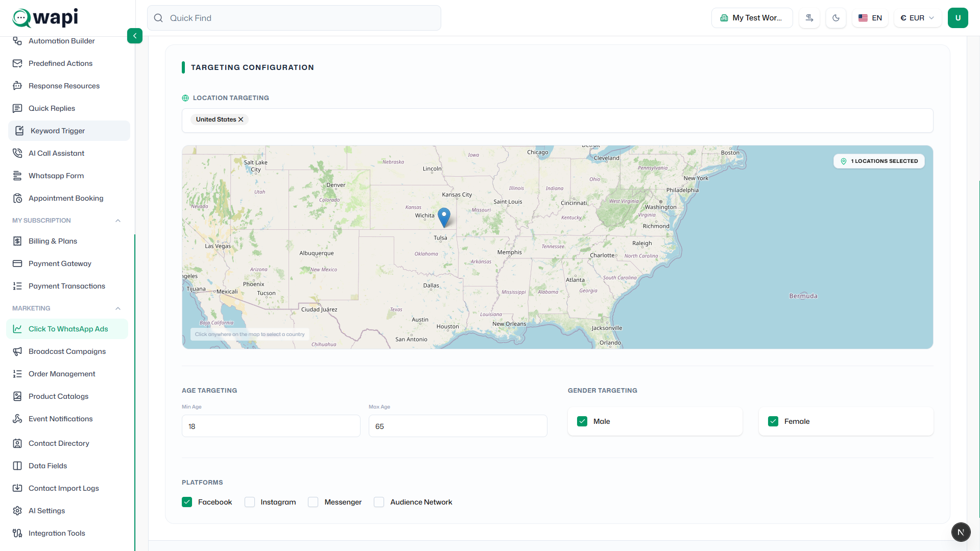Image resolution: width=980 pixels, height=551 pixels.
Task: Click the Quick Replies icon
Action: (17, 108)
